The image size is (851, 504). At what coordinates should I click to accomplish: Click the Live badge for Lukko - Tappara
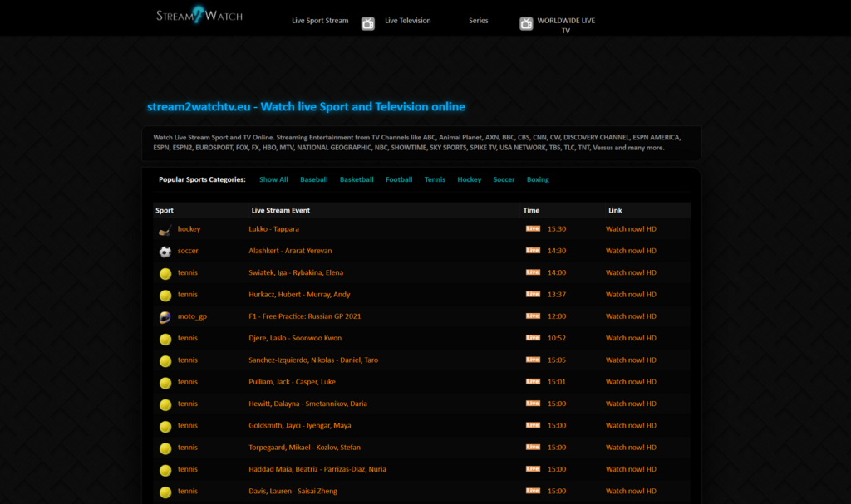pos(533,228)
